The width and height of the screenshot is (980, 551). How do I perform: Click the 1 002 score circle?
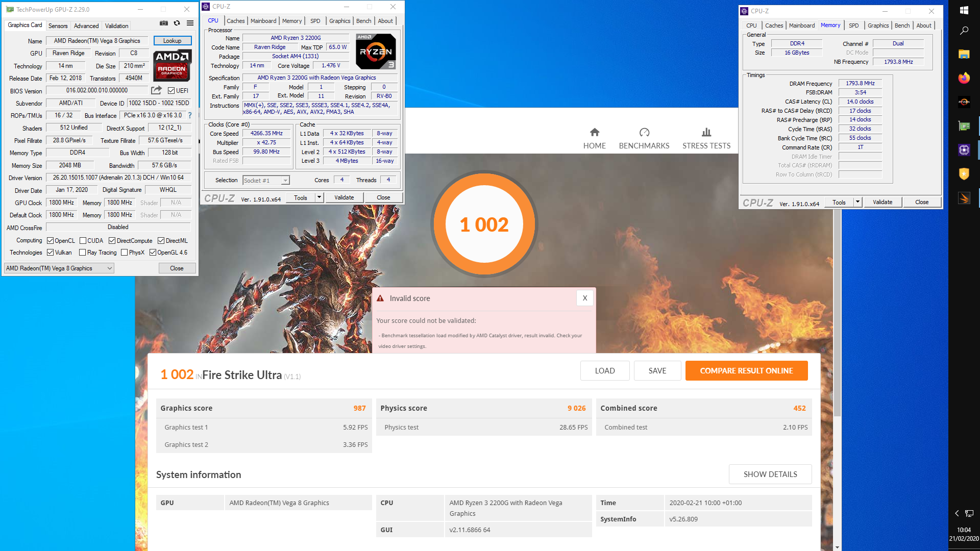(x=484, y=224)
